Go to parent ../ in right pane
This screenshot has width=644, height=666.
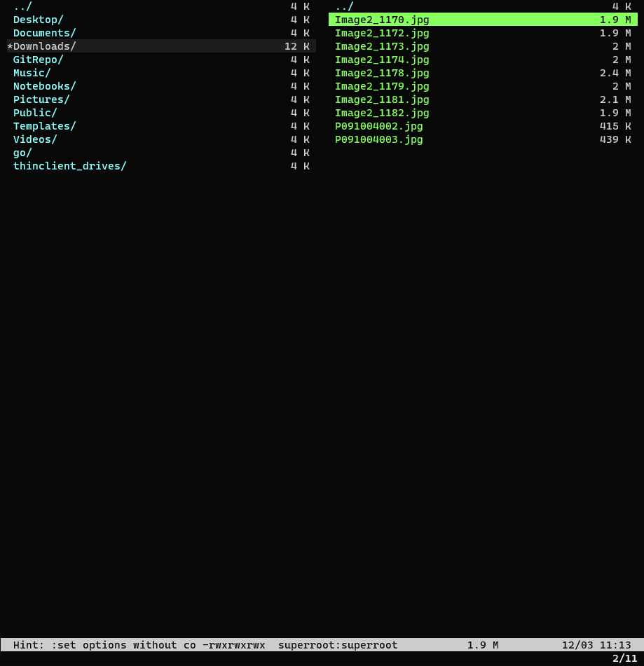click(x=483, y=6)
